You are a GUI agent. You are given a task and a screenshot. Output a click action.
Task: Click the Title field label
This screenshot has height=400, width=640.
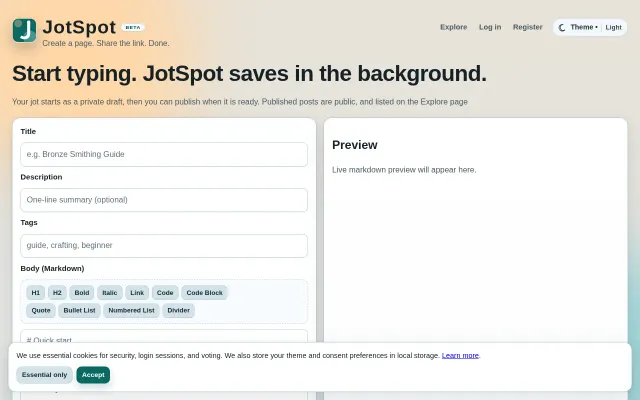pyautogui.click(x=28, y=131)
